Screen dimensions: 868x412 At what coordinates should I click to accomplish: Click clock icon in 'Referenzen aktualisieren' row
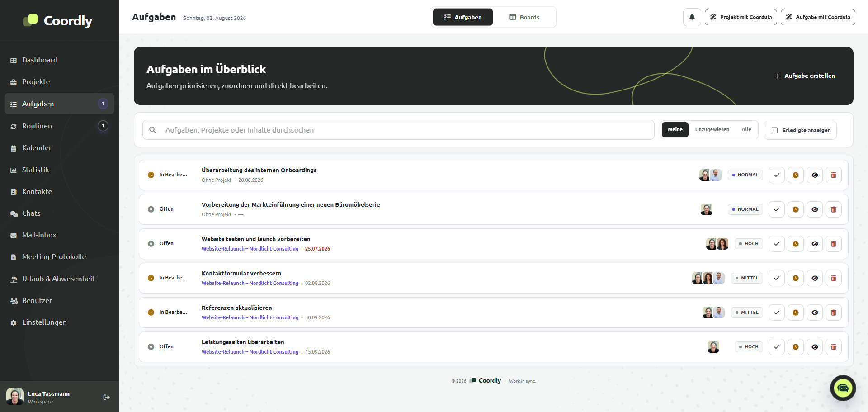795,313
